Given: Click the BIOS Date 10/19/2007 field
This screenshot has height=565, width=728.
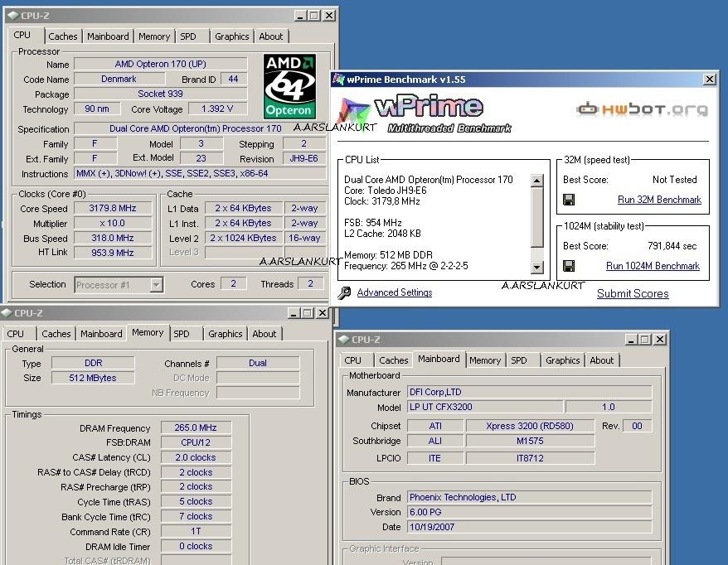Looking at the screenshot, I should 529,527.
